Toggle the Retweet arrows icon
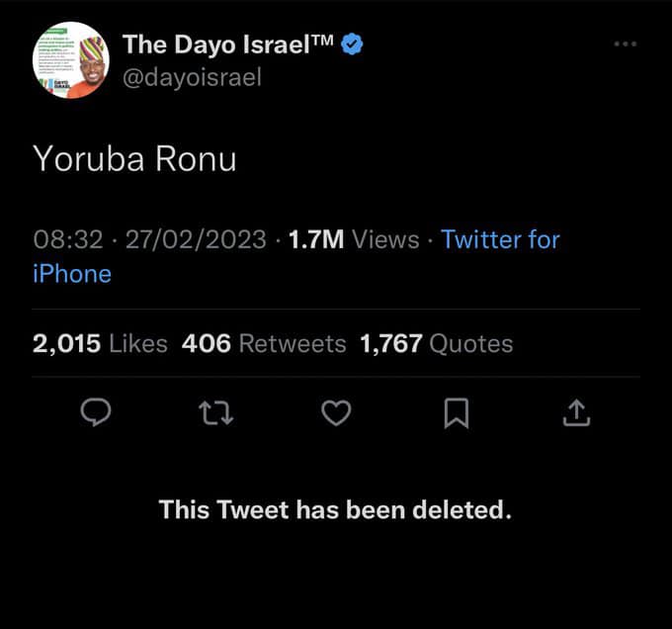 click(x=216, y=412)
